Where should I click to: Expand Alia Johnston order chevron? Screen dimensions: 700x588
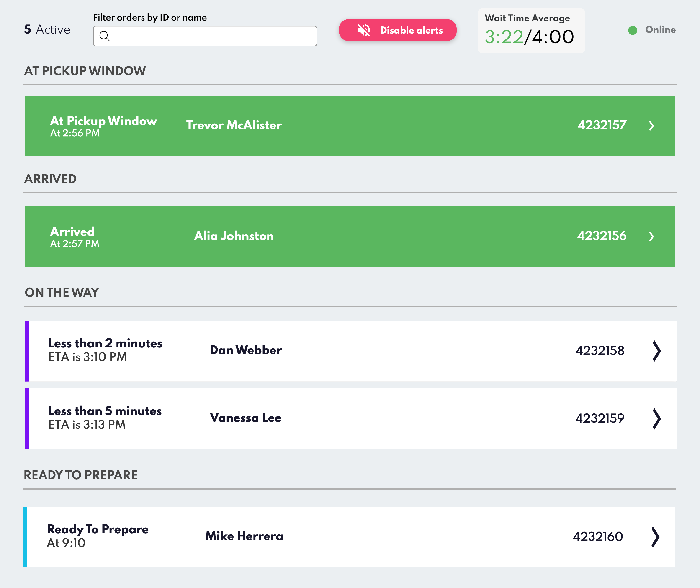coord(651,236)
